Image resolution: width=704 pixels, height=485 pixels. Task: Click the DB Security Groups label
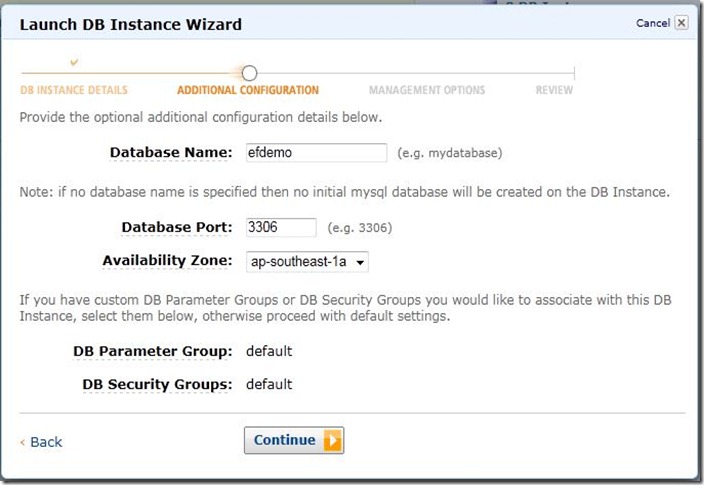[x=157, y=384]
